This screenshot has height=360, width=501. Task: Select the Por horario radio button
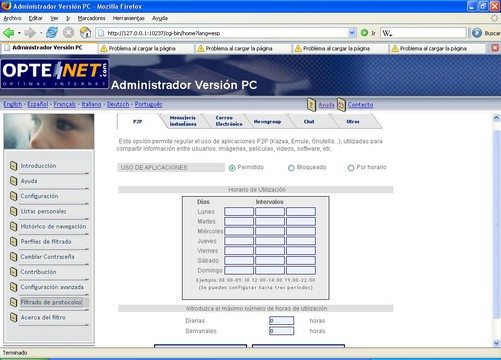(351, 168)
